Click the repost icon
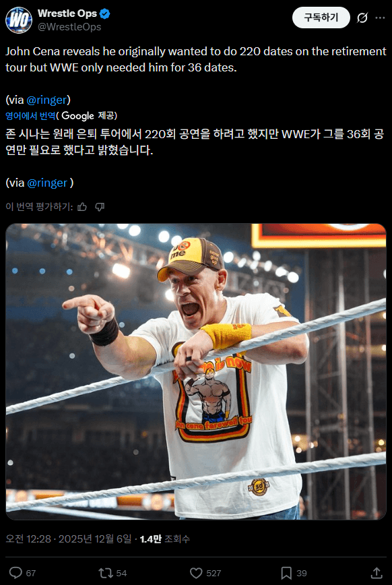The width and height of the screenshot is (392, 585). (106, 573)
